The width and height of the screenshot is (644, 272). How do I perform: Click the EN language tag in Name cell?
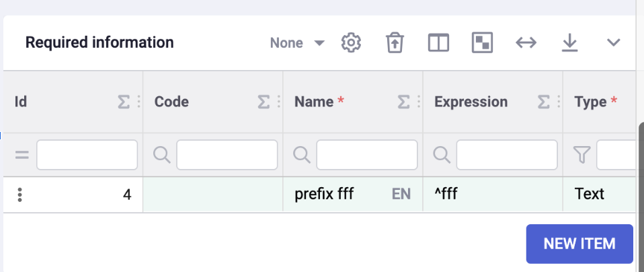[x=401, y=195]
